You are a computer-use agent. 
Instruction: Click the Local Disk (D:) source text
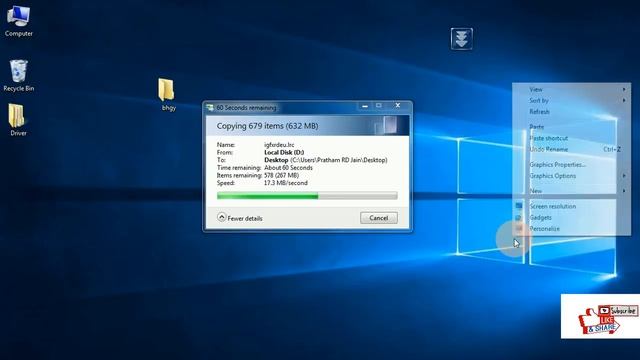(284, 152)
